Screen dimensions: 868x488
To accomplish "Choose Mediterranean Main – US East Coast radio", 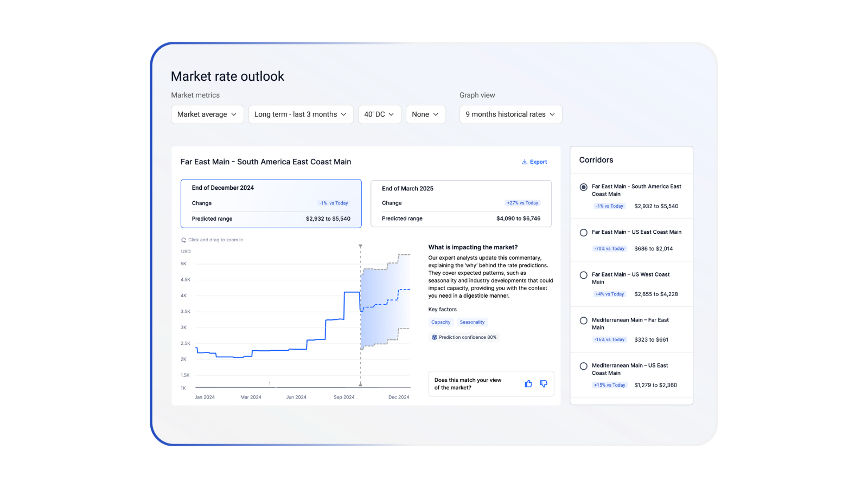I will [x=583, y=366].
